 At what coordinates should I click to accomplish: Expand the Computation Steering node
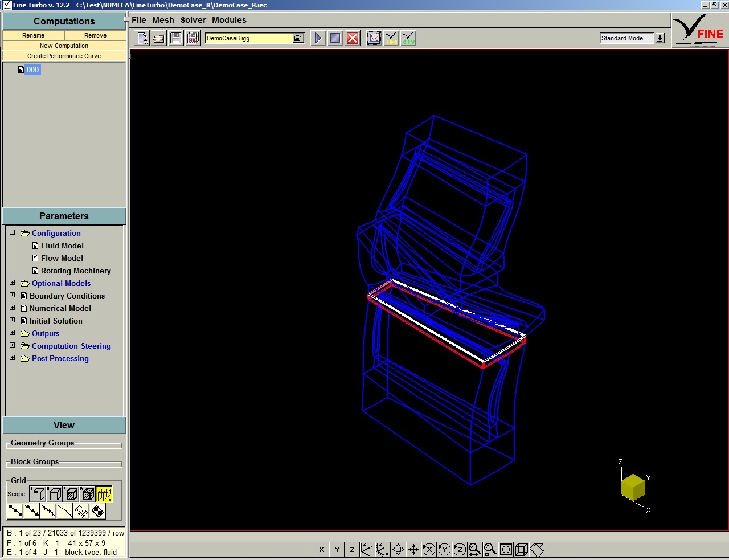point(12,345)
